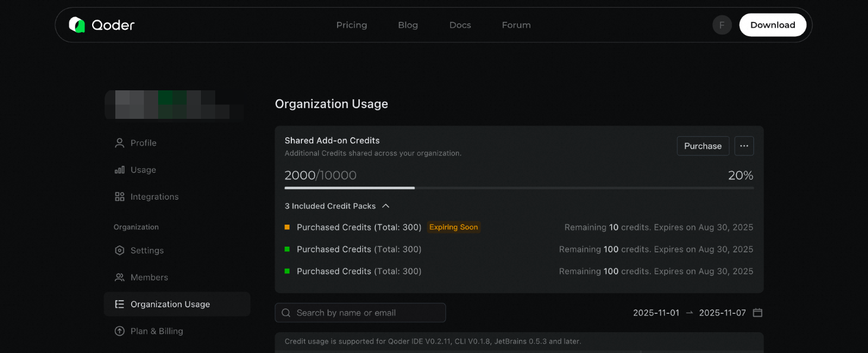The height and width of the screenshot is (353, 868).
Task: Open the calendar date picker icon
Action: (757, 313)
